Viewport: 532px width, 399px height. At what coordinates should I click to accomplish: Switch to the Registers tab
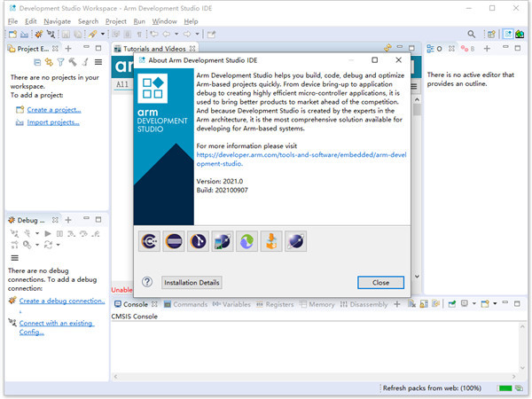(x=275, y=304)
